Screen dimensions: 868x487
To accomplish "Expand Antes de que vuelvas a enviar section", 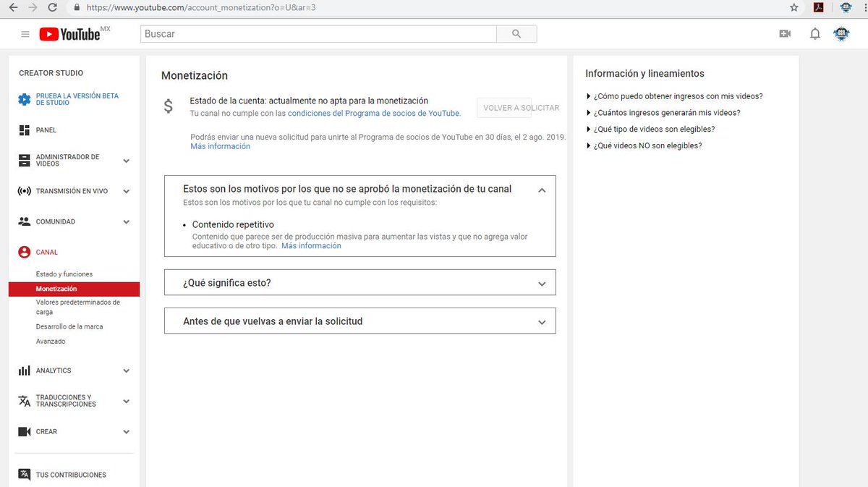I will point(360,321).
